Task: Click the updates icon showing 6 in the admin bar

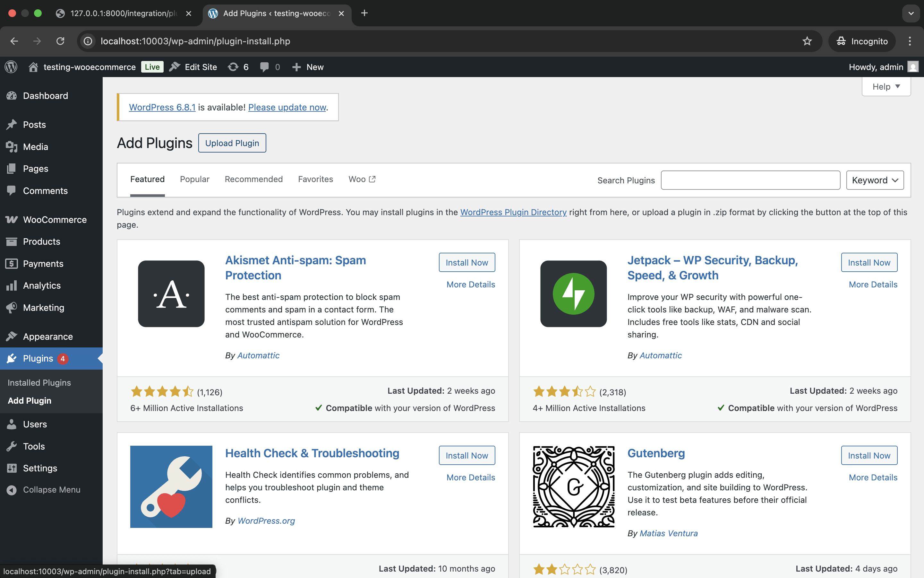Action: coord(238,67)
